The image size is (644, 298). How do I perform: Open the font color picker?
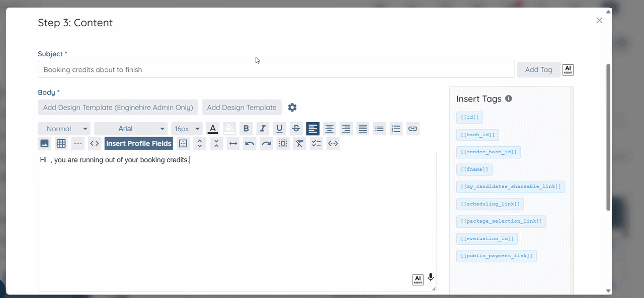[x=213, y=129]
